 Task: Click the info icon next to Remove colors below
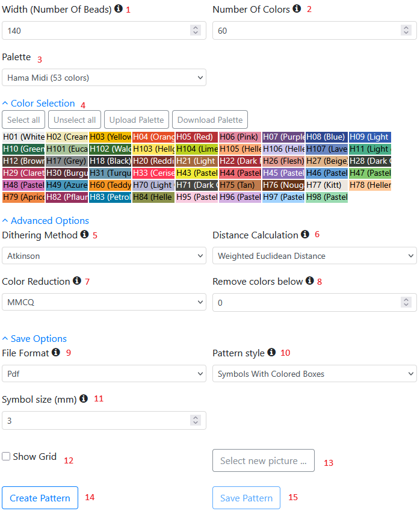click(309, 280)
